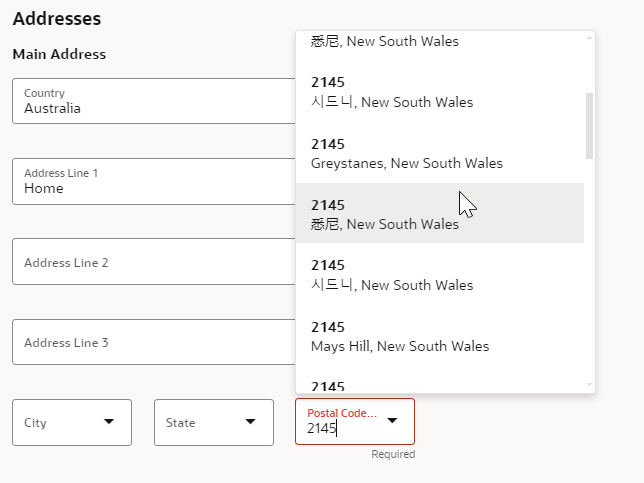This screenshot has width=644, height=483.
Task: Click the postal code list scroll-down arrow
Action: (x=589, y=385)
